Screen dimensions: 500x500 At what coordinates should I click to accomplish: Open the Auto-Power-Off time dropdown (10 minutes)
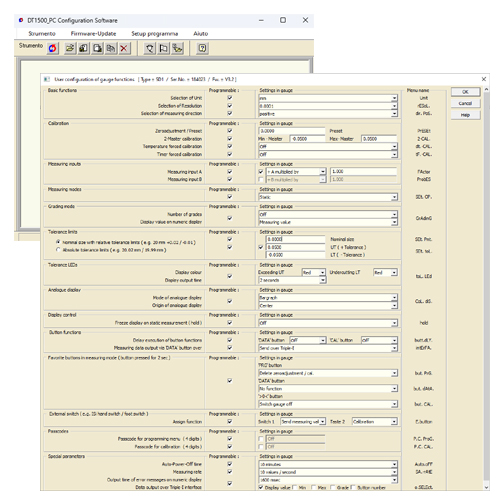[x=328, y=464]
